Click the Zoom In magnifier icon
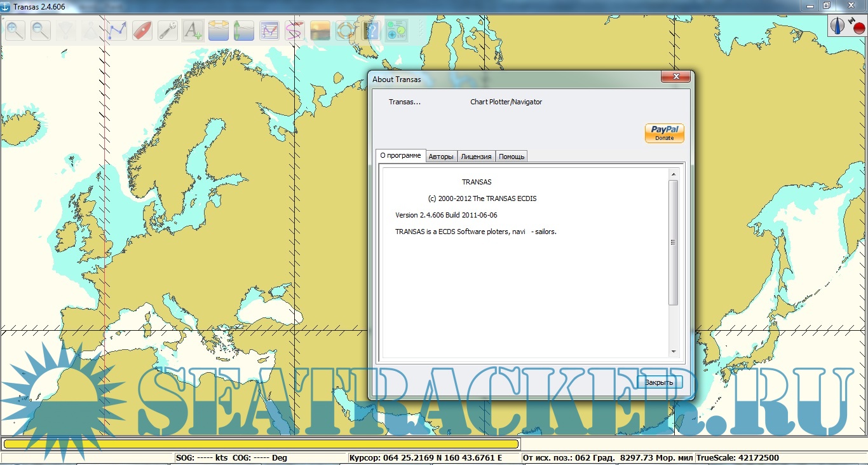This screenshot has width=868, height=465. (15, 30)
